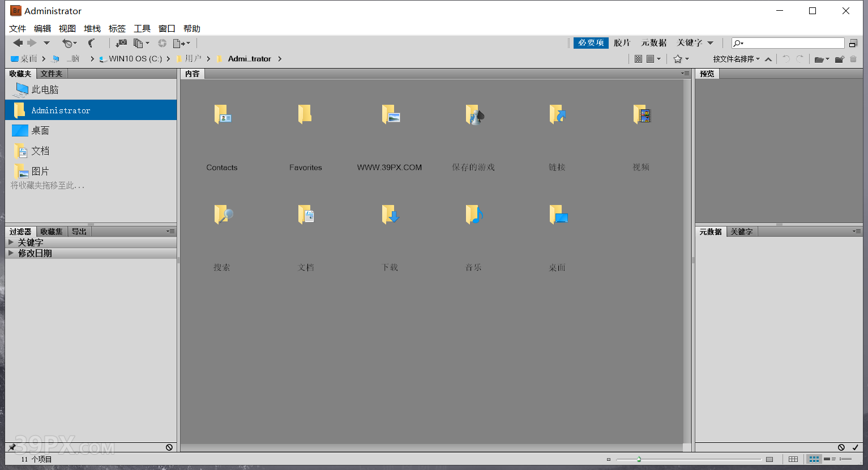Viewport: 868px width, 470px height.
Task: Click the delete item trash icon
Action: pyautogui.click(x=853, y=59)
